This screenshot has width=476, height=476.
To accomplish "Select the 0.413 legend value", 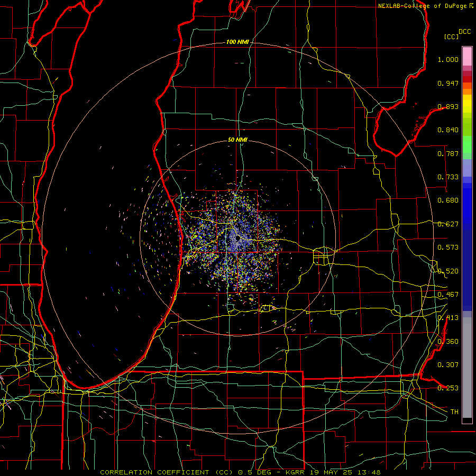I will pos(448,318).
